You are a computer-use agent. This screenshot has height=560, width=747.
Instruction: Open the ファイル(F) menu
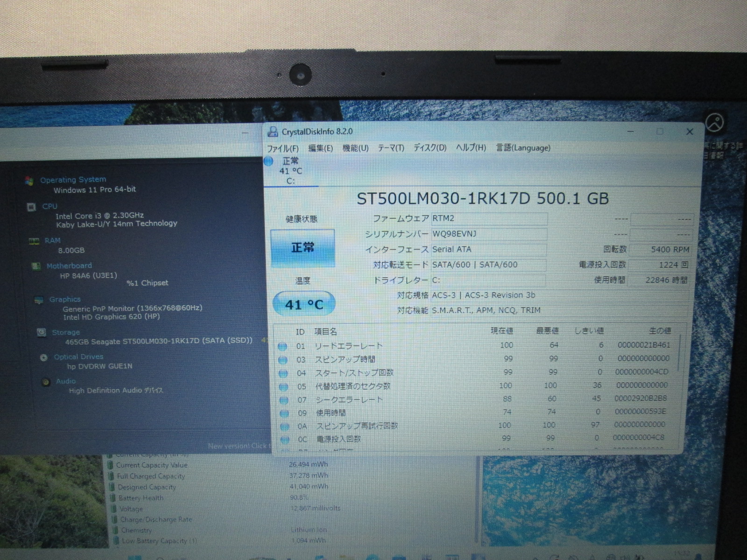pos(282,148)
